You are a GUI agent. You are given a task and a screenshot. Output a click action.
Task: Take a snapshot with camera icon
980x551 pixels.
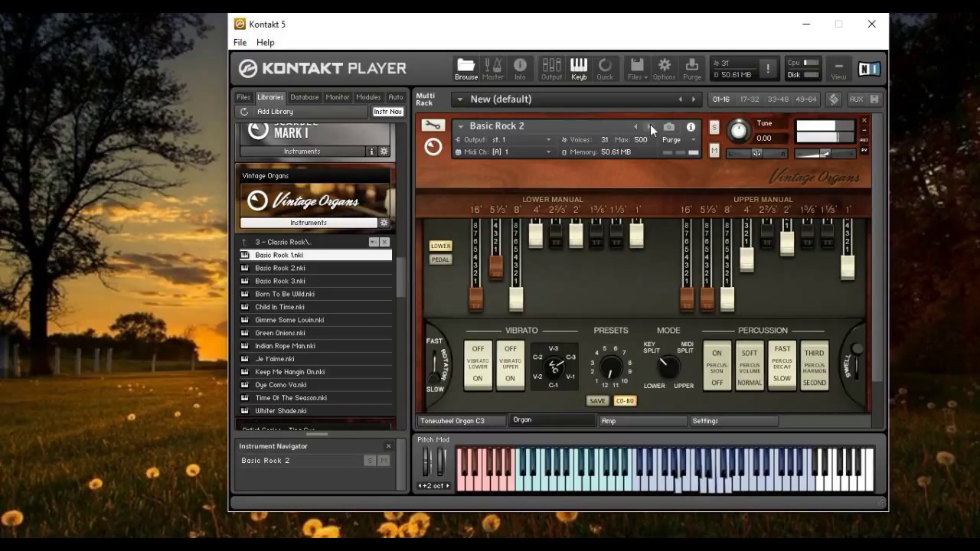point(669,127)
